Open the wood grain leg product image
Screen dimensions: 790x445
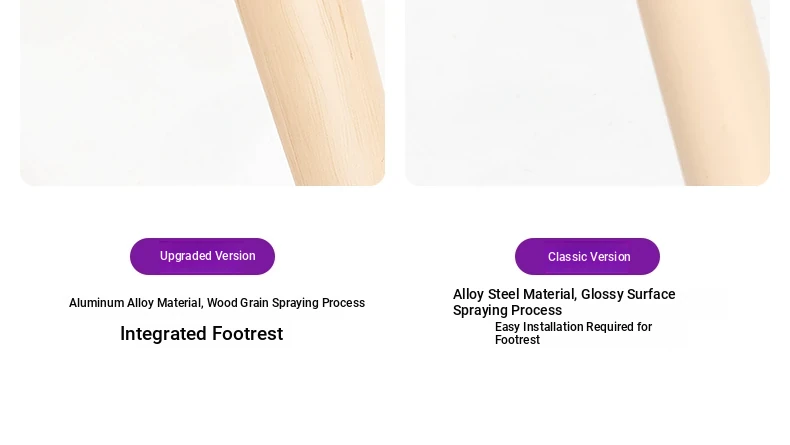point(203,93)
